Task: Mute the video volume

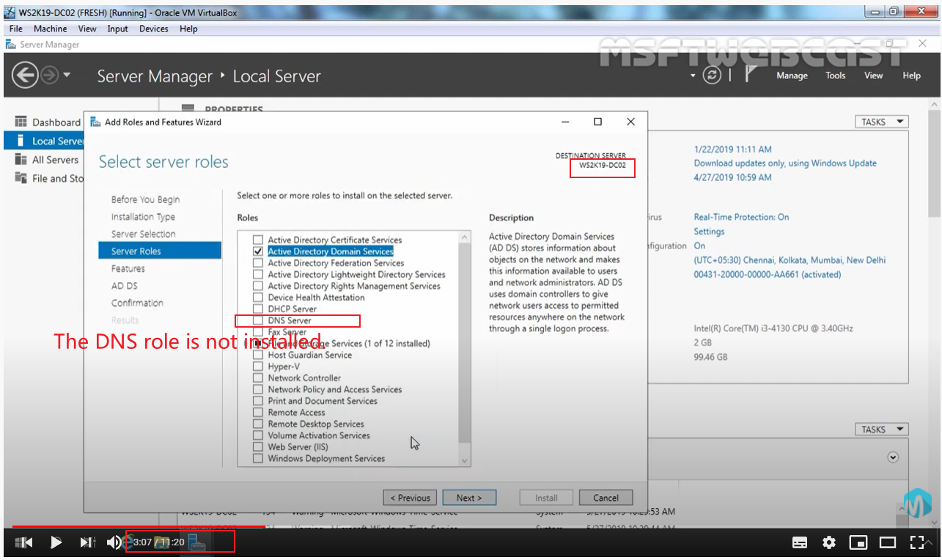Action: click(114, 542)
